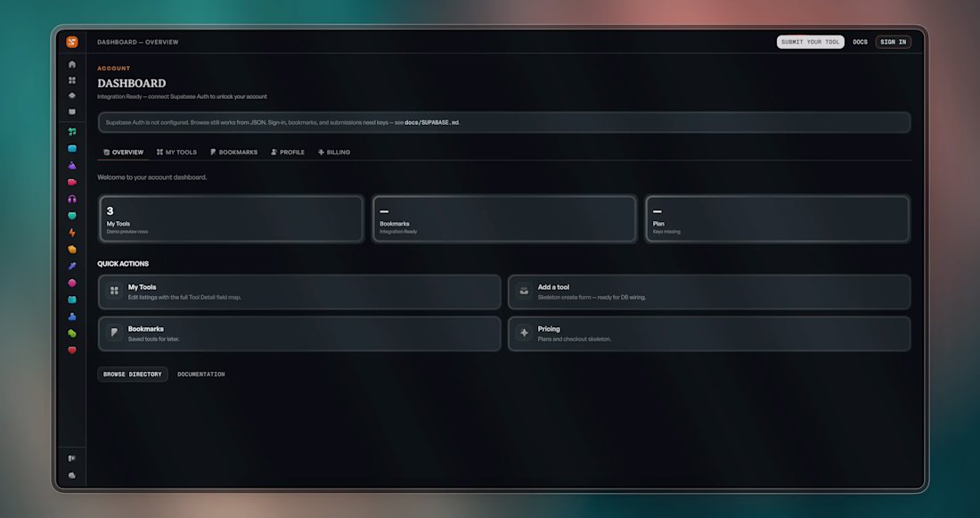This screenshot has width=980, height=518.
Task: Select the purple eyedropper category icon
Action: coord(72,266)
